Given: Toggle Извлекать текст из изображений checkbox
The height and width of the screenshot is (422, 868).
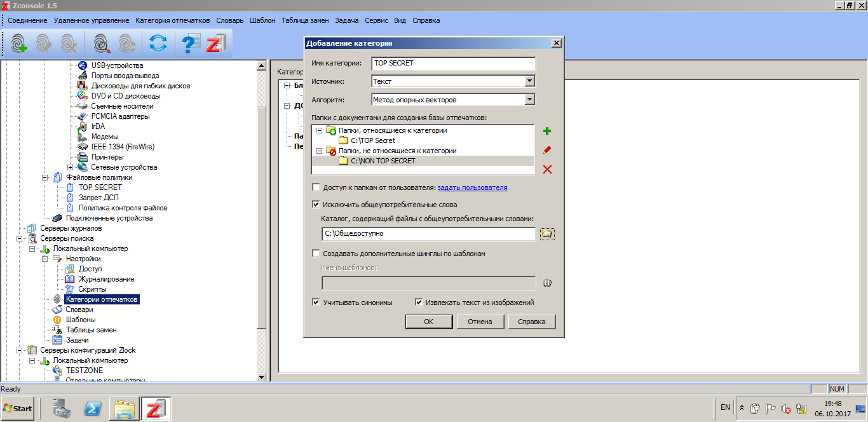Looking at the screenshot, I should (419, 303).
